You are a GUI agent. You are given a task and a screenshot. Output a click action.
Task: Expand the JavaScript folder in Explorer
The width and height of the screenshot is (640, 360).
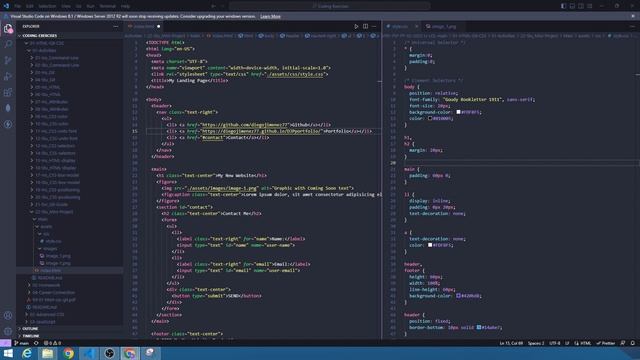pyautogui.click(x=42, y=322)
